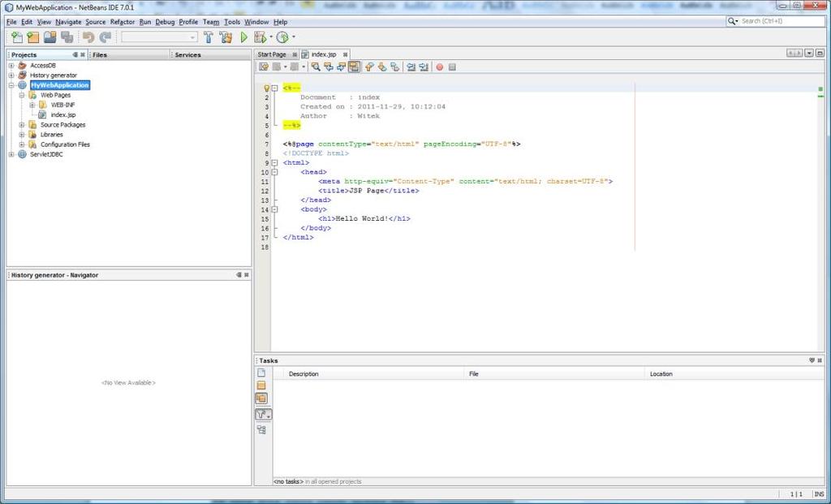Click the Open Project toolbar icon
This screenshot has width=831, height=504.
coord(50,37)
